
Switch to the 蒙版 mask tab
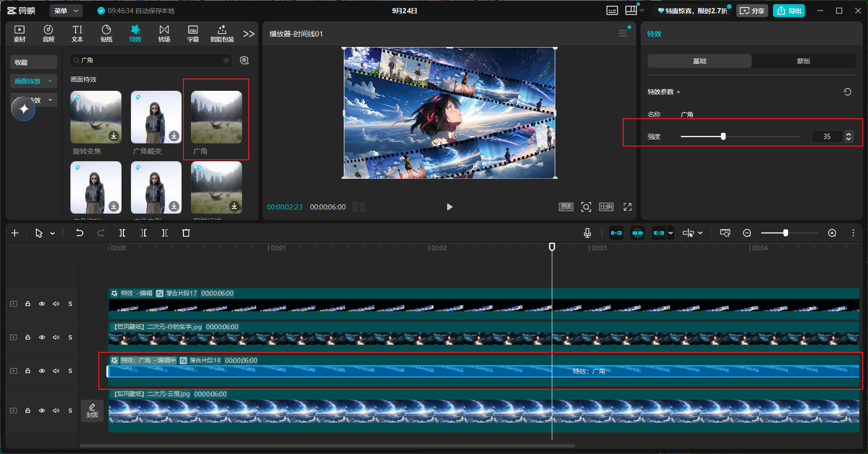[804, 61]
